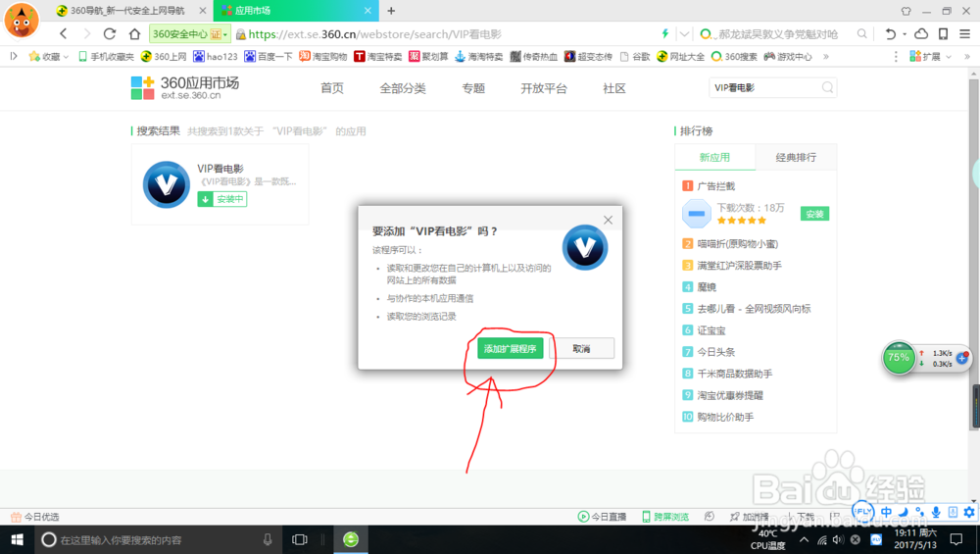Open the browser hamburger menu
Viewport: 980px width, 554px height.
pyautogui.click(x=965, y=33)
